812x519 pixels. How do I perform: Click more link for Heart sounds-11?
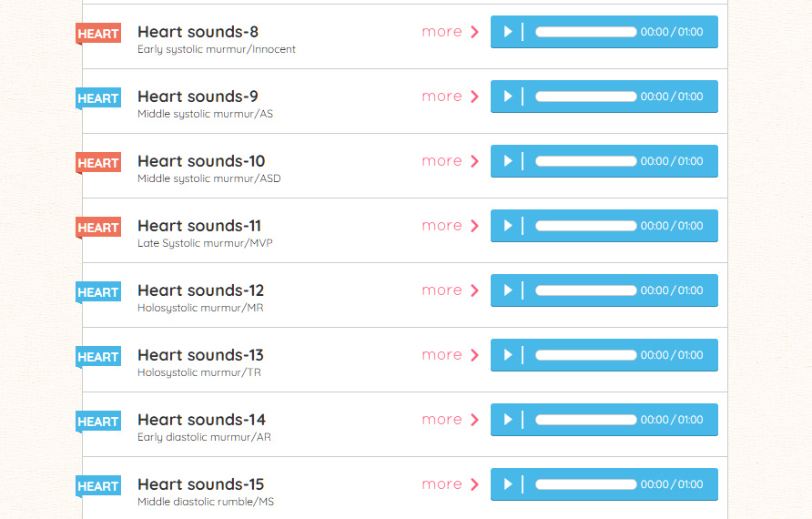(450, 226)
